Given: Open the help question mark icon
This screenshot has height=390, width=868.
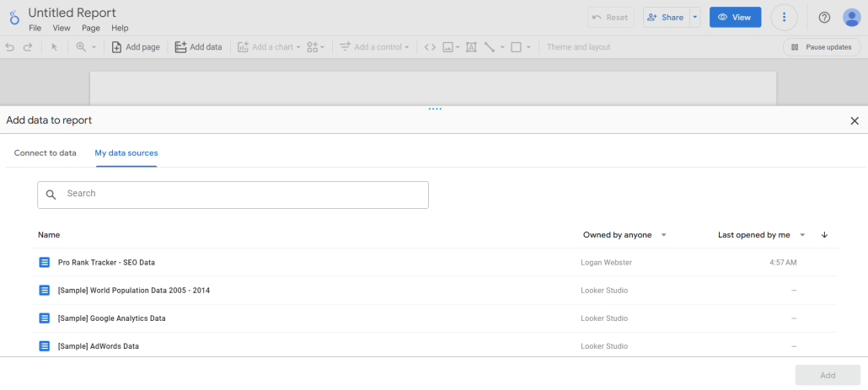Looking at the screenshot, I should point(824,18).
